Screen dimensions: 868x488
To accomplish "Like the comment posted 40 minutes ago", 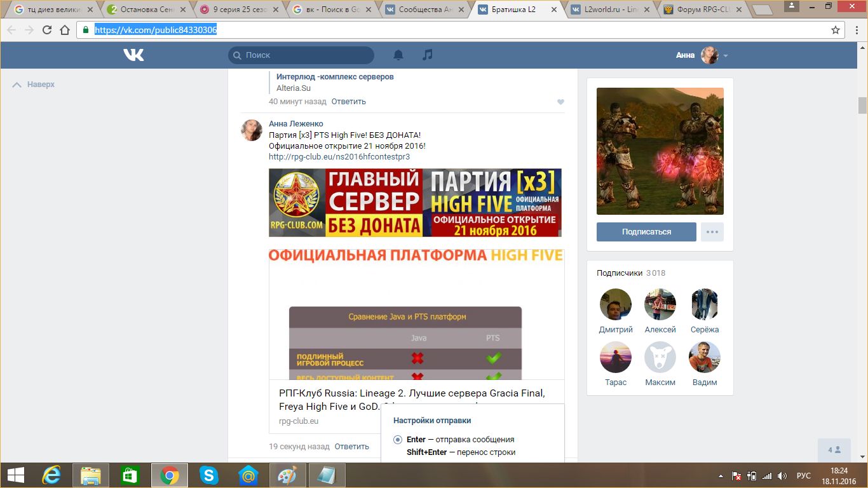I will (560, 102).
